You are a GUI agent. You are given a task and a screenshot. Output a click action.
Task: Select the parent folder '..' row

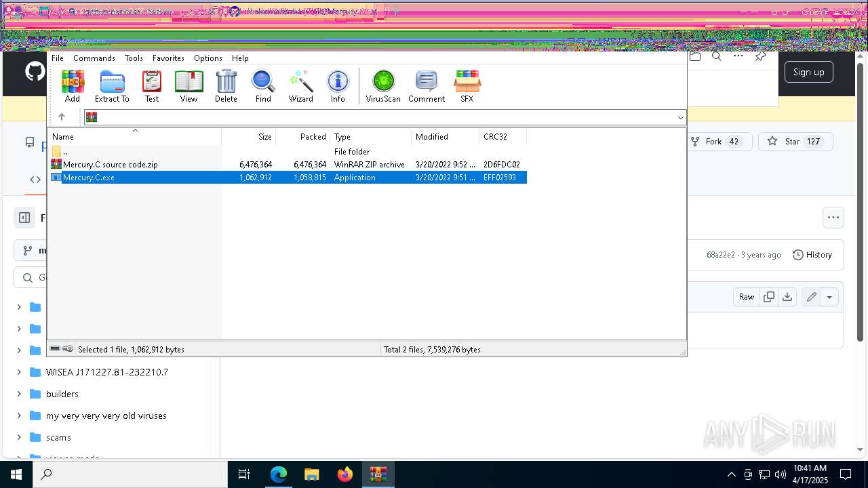[x=288, y=152]
